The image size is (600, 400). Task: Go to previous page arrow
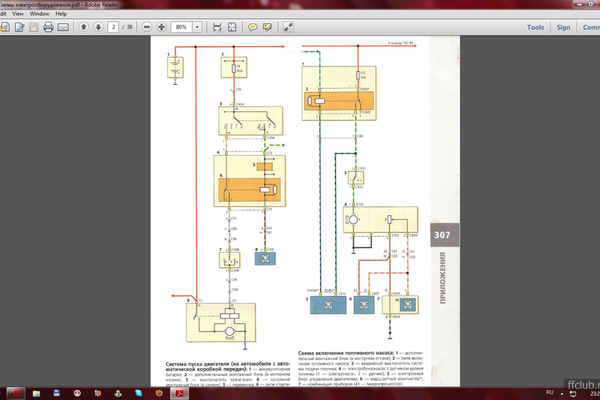83,27
